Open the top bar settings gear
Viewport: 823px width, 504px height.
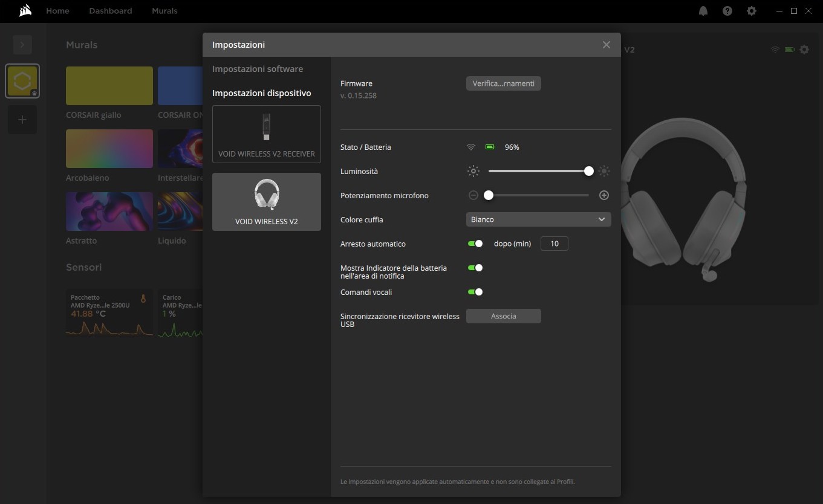click(x=752, y=11)
